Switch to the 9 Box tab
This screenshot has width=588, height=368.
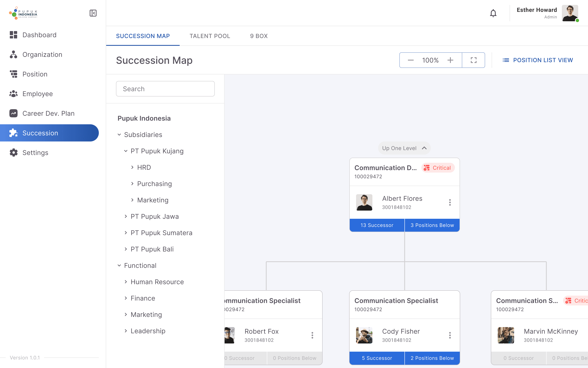[x=259, y=36]
